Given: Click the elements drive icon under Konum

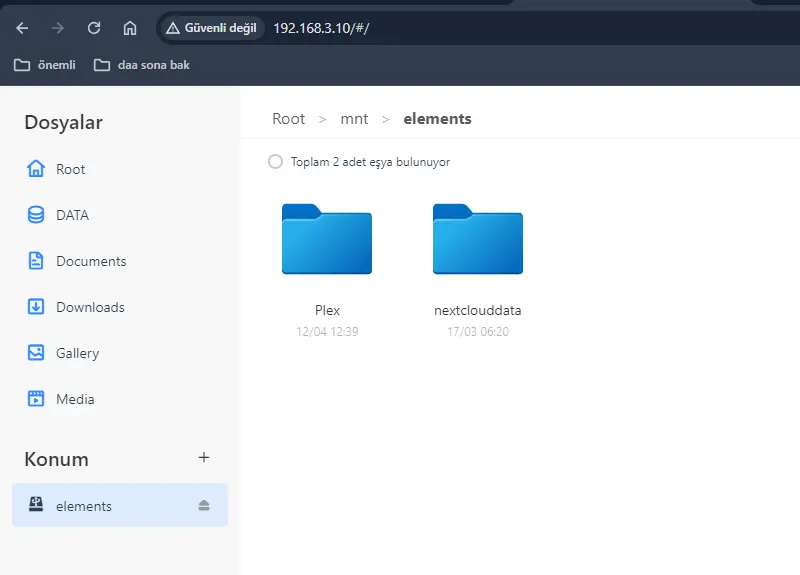Looking at the screenshot, I should [x=36, y=505].
